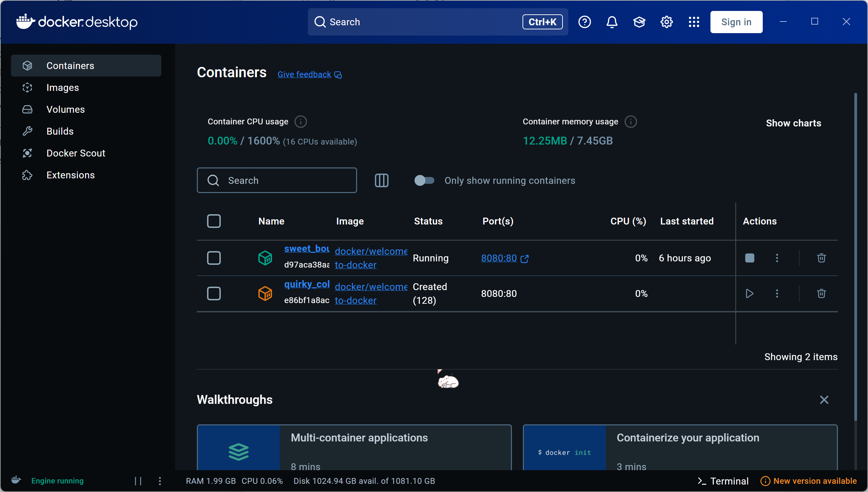The image size is (868, 492).
Task: Open more actions menu for sweet_bou
Action: [777, 258]
